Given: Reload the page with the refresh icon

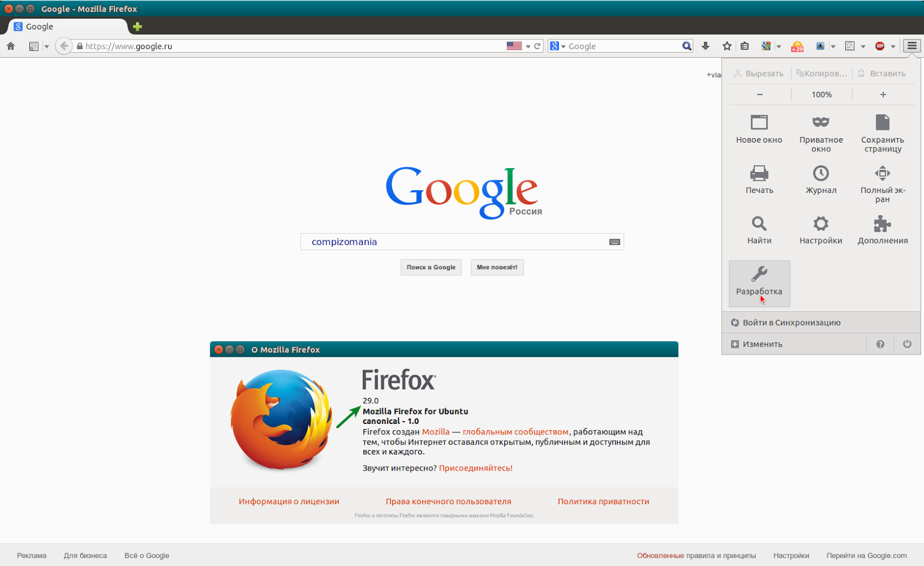Looking at the screenshot, I should click(x=537, y=46).
